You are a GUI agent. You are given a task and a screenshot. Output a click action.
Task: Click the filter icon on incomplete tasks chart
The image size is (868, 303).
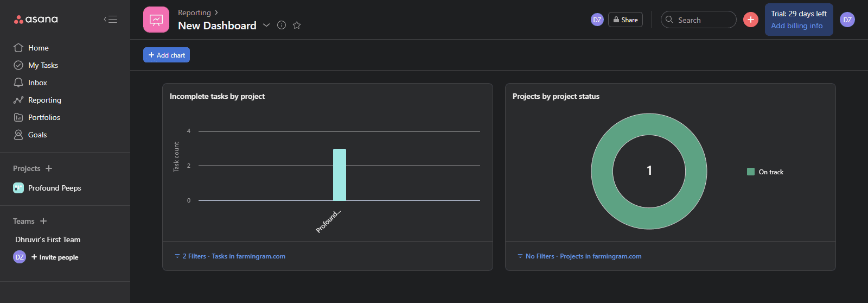point(177,256)
